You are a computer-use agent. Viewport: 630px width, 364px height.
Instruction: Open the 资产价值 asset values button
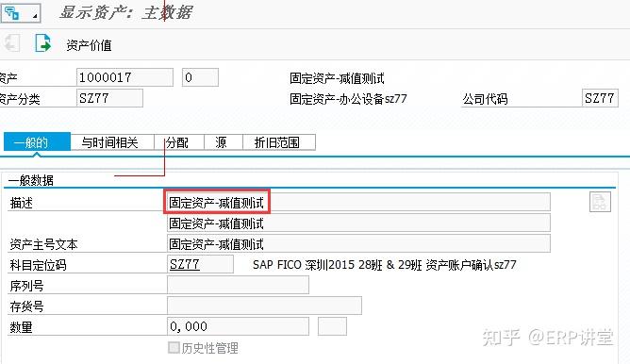pos(89,45)
